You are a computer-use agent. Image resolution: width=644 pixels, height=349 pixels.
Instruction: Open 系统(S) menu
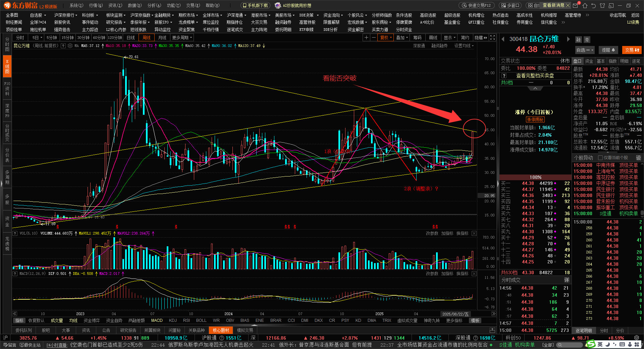(x=76, y=5)
